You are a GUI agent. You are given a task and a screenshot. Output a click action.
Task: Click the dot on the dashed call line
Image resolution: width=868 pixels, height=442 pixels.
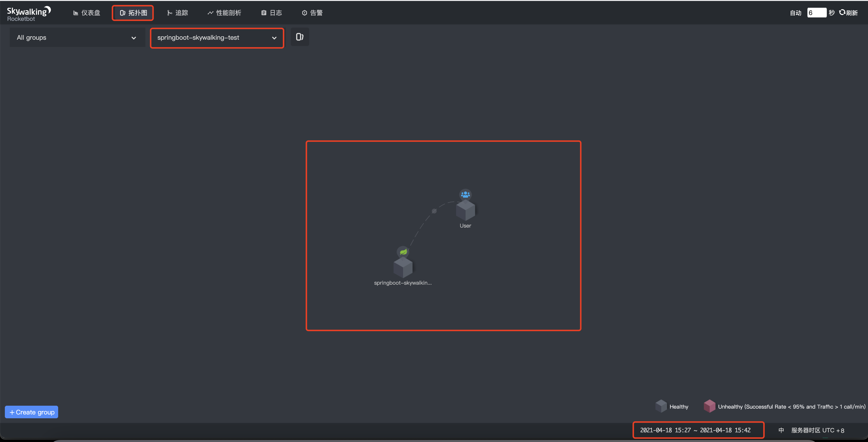(434, 211)
